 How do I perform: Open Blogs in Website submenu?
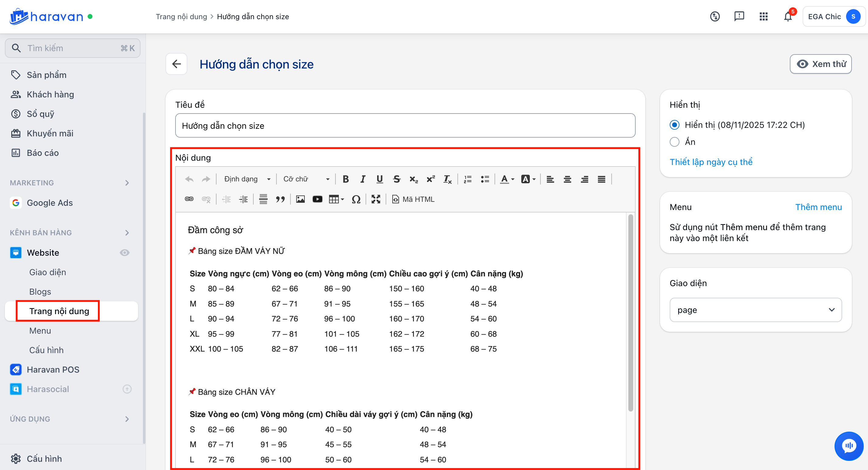40,292
